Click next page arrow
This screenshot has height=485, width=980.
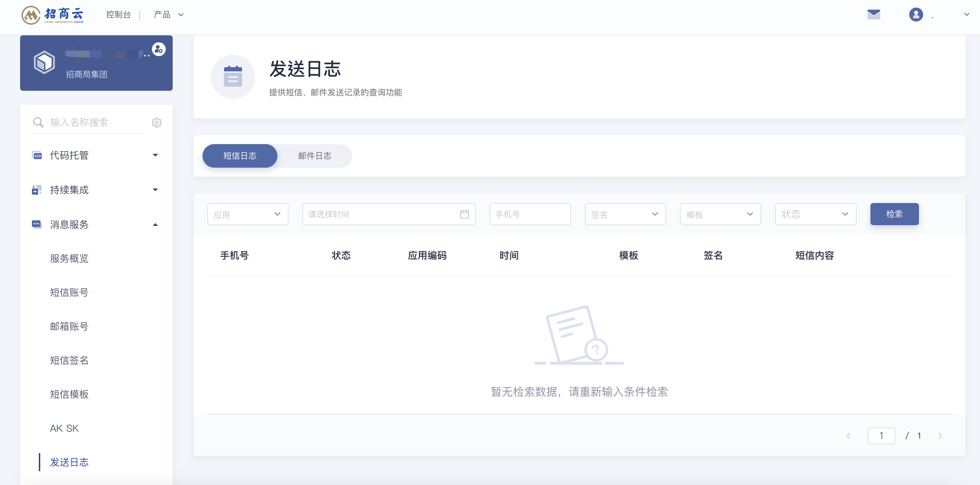click(x=940, y=435)
